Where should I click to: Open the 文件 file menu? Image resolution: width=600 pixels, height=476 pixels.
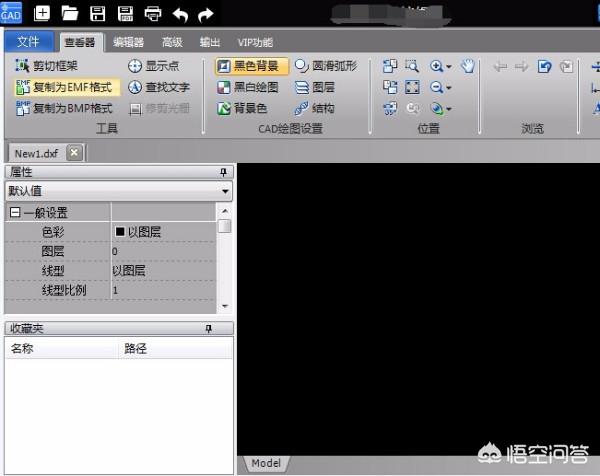coord(29,42)
